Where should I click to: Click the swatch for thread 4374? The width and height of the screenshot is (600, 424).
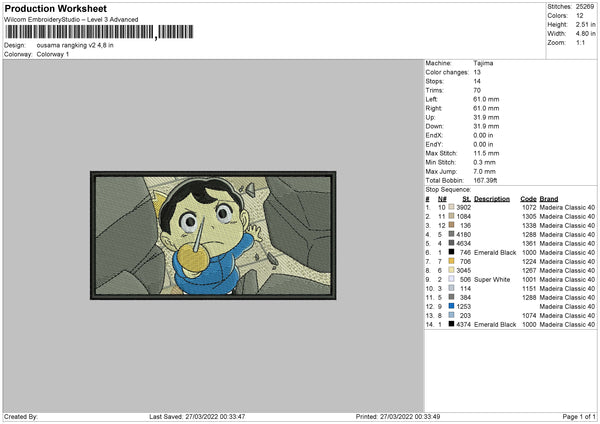453,324
